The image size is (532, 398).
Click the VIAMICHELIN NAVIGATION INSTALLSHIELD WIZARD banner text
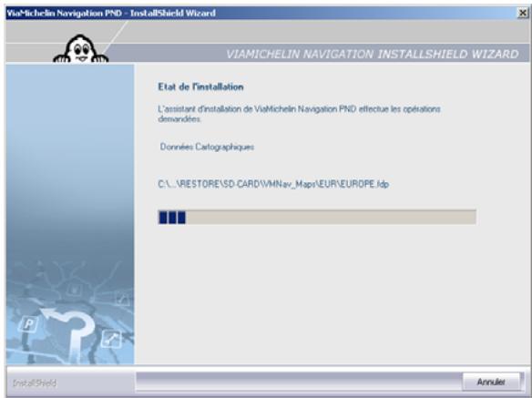[373, 54]
